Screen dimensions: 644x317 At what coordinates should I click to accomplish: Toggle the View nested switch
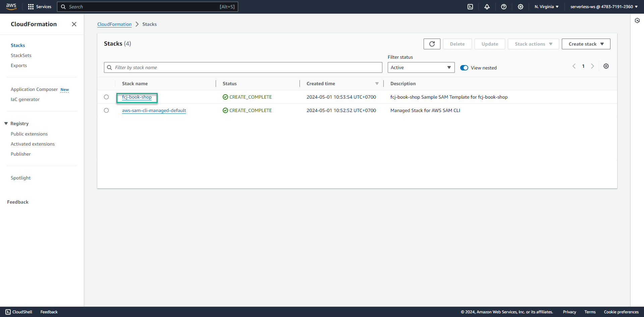pyautogui.click(x=464, y=68)
